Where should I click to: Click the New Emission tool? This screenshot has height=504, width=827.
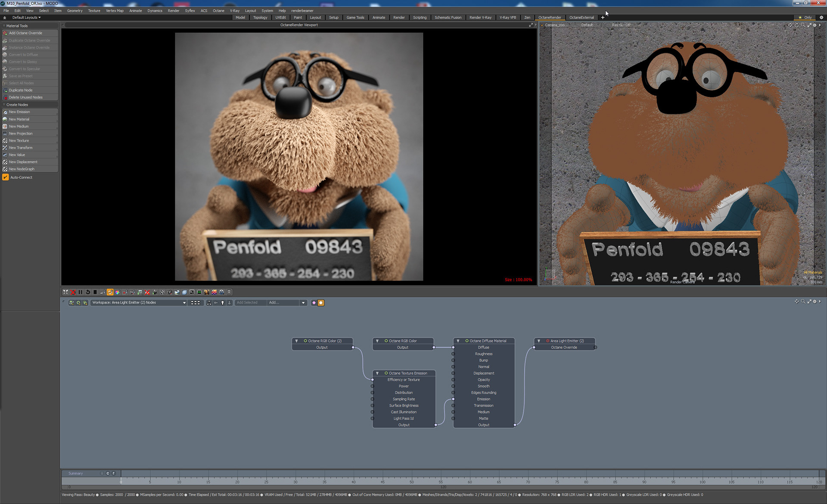[19, 112]
